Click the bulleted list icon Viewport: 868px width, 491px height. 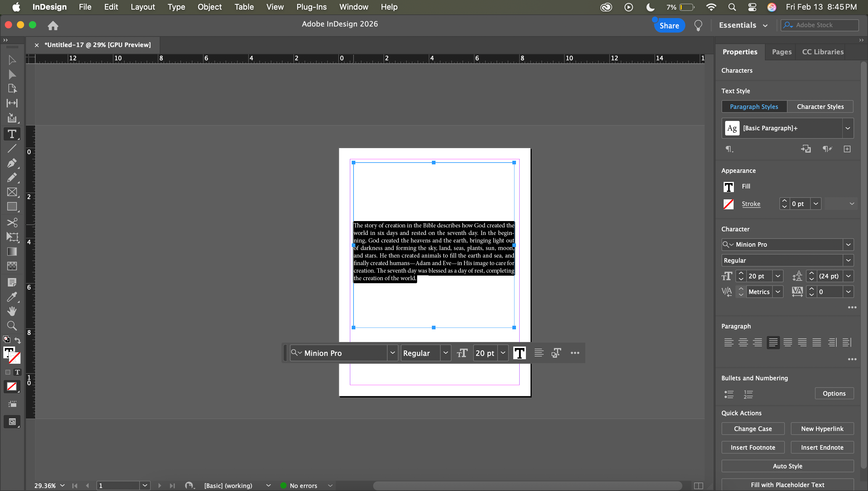729,394
